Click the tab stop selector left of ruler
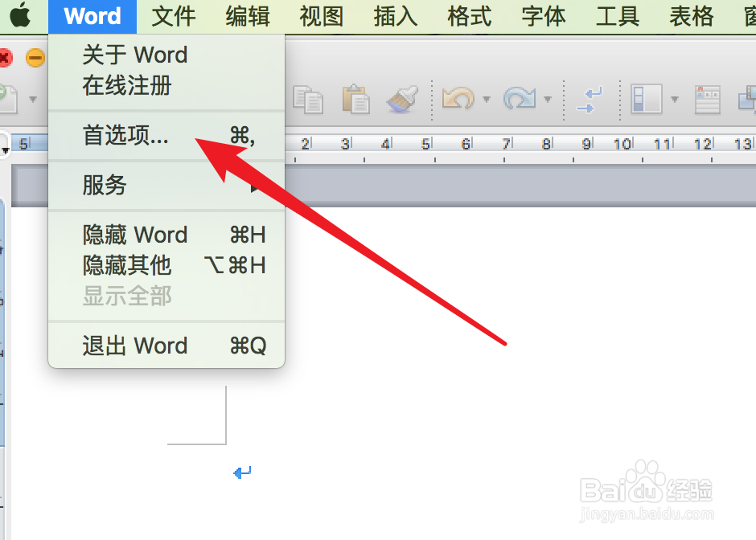The width and height of the screenshot is (756, 540). (x=4, y=144)
